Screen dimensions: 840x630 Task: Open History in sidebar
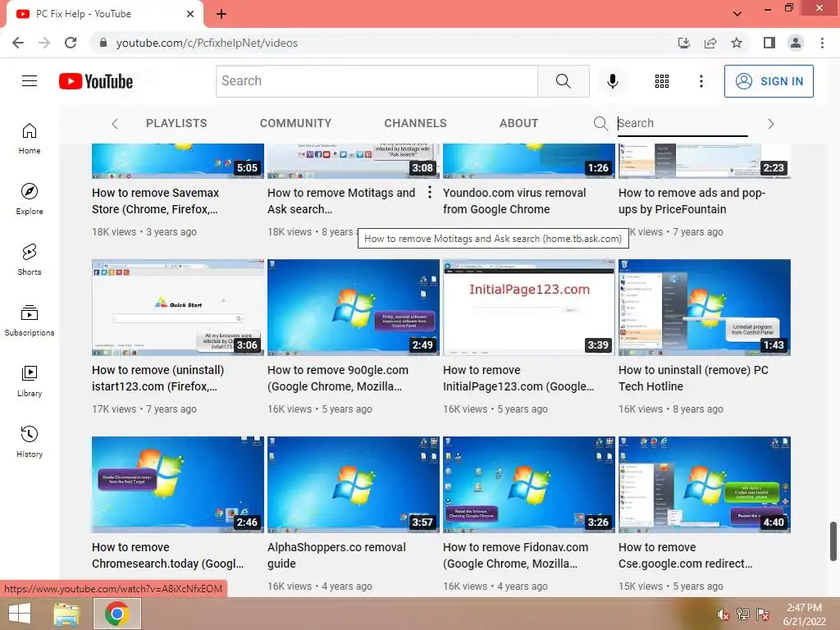pyautogui.click(x=30, y=442)
